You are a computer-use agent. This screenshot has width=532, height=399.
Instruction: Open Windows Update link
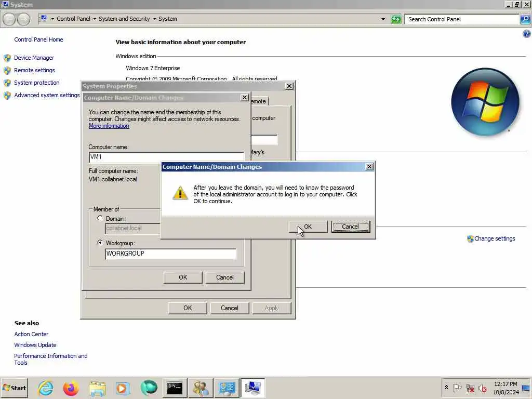pos(35,345)
